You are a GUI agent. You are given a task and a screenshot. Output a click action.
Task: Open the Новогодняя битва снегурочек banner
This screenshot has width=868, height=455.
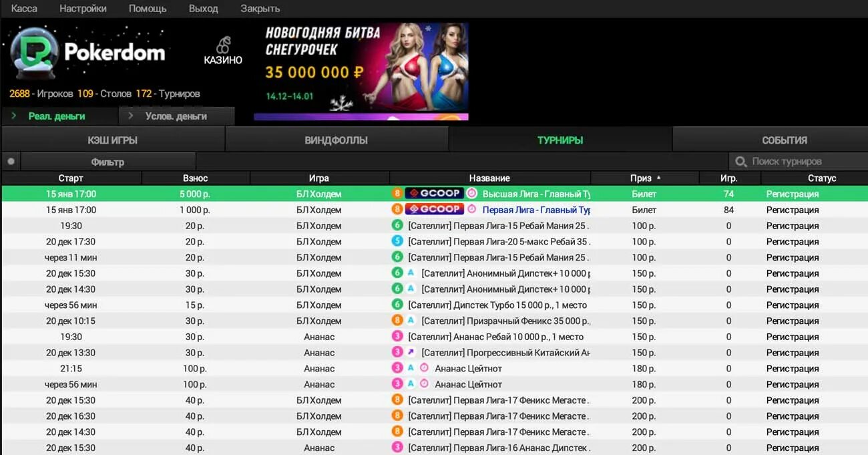(x=361, y=71)
